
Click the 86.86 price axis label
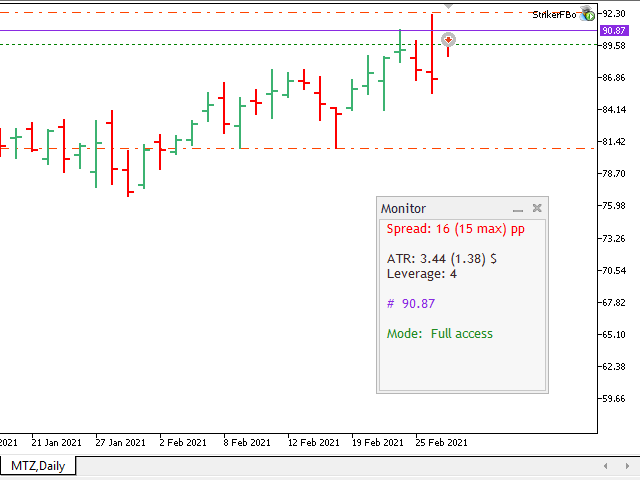pyautogui.click(x=614, y=78)
